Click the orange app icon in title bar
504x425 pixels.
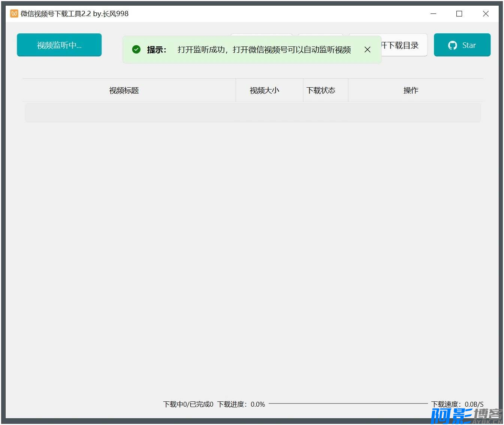click(14, 13)
